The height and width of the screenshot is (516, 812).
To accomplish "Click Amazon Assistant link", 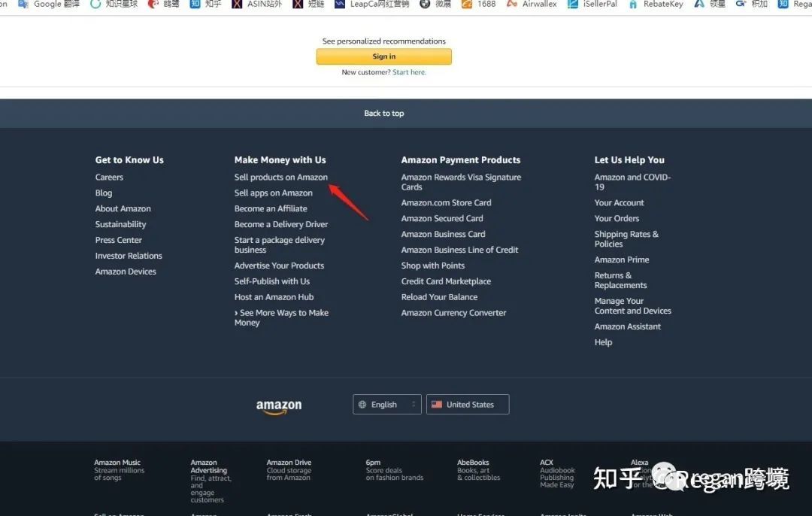I will tap(628, 326).
